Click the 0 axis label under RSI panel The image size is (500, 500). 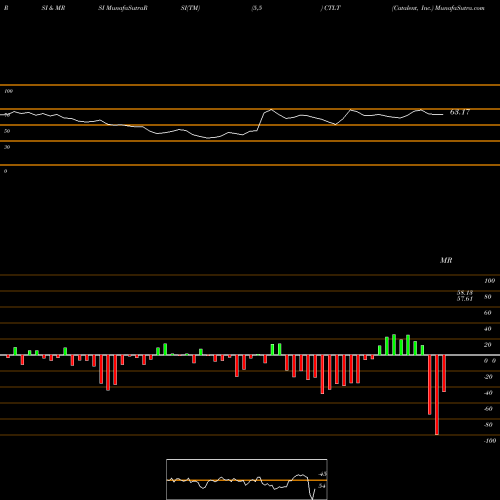click(5, 171)
